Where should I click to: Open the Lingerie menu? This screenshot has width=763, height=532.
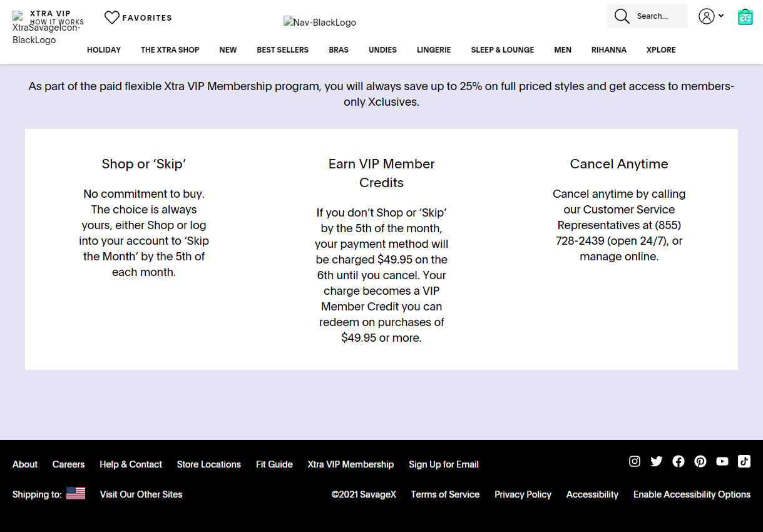pos(434,50)
